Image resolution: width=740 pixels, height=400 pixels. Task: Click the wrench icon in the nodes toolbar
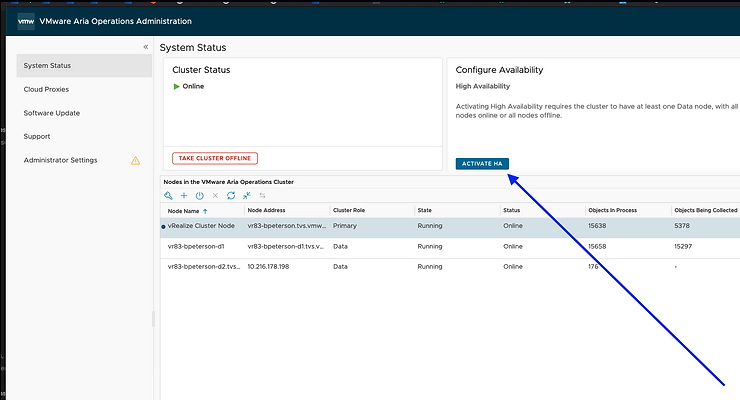(x=168, y=195)
